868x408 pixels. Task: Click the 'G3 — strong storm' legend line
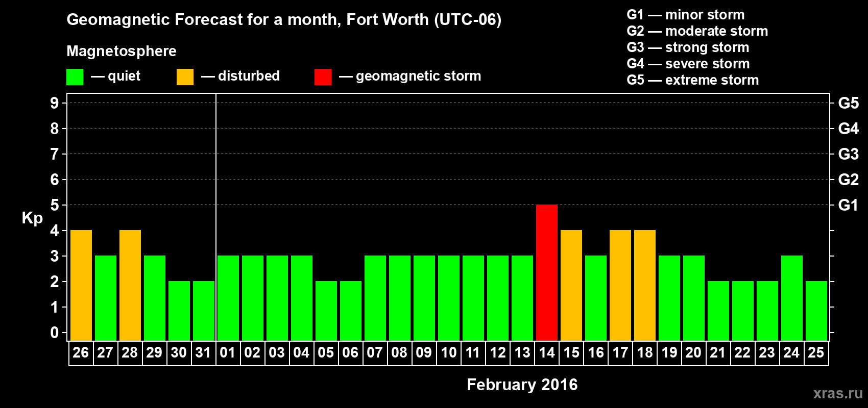pyautogui.click(x=688, y=47)
